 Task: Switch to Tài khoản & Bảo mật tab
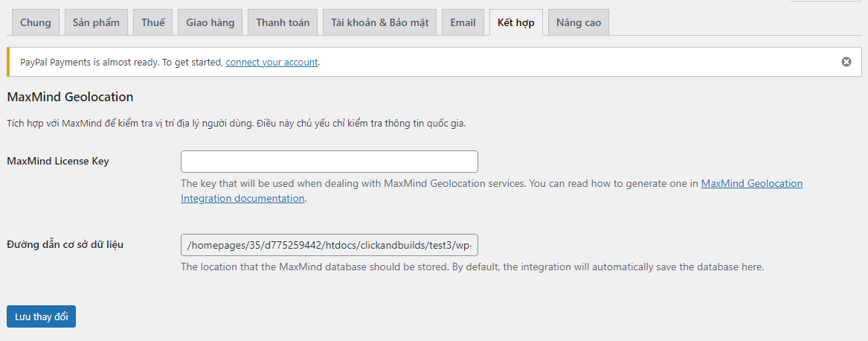coord(380,22)
